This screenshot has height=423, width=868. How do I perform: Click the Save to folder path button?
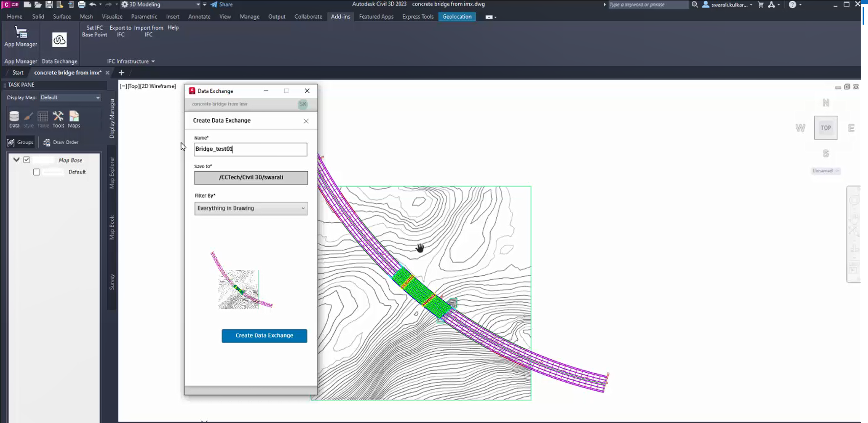point(251,178)
